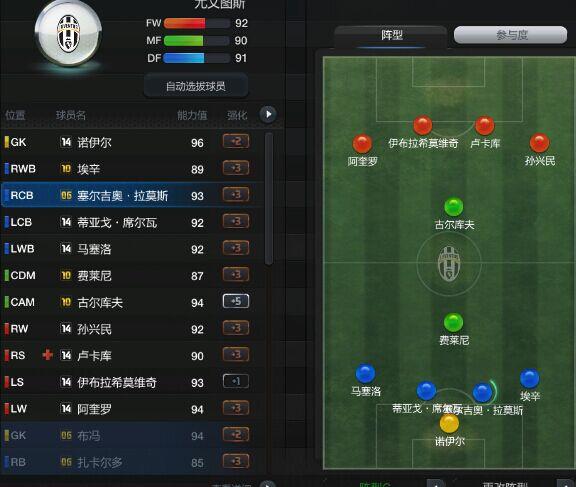Select the red 阿奎罗 marker on pitch

coord(362,144)
